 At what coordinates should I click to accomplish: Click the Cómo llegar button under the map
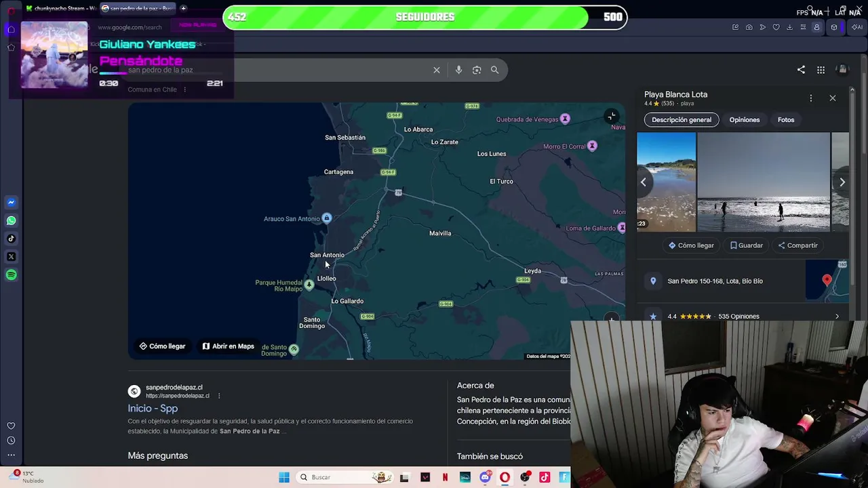tap(163, 346)
